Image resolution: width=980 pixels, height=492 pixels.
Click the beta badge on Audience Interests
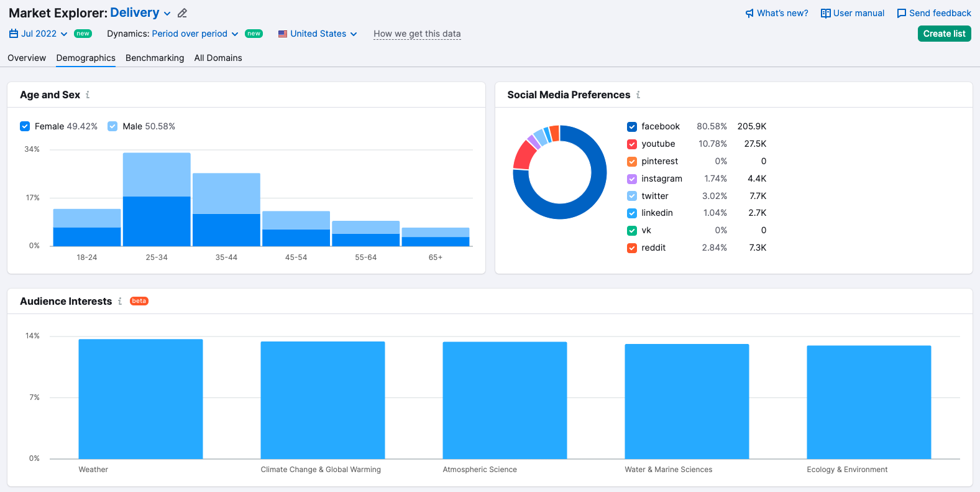139,301
